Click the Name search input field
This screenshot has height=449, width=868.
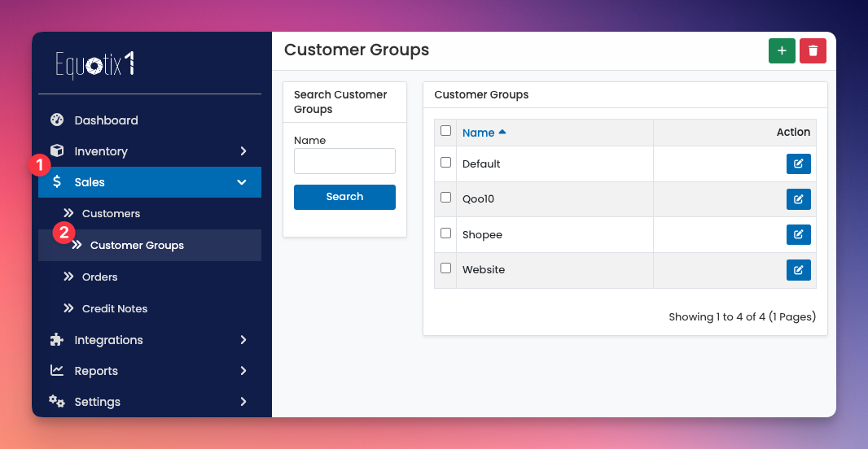[344, 161]
